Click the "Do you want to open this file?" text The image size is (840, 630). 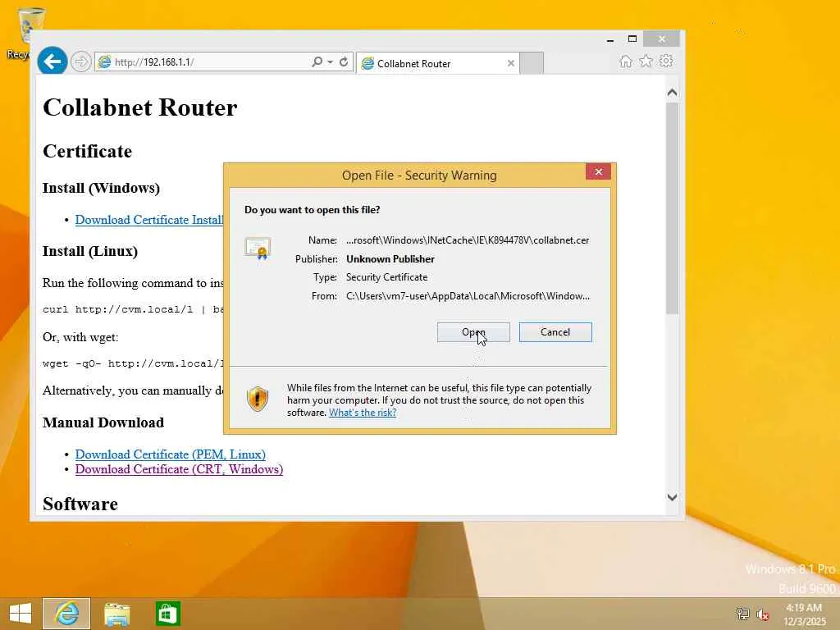coord(313,210)
